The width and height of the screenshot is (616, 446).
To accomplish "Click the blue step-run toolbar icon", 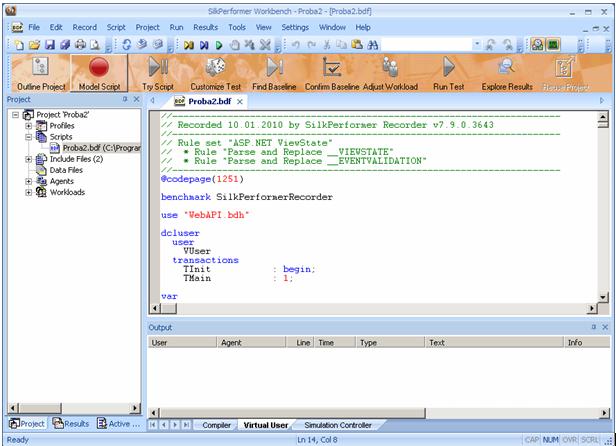I will click(x=204, y=45).
